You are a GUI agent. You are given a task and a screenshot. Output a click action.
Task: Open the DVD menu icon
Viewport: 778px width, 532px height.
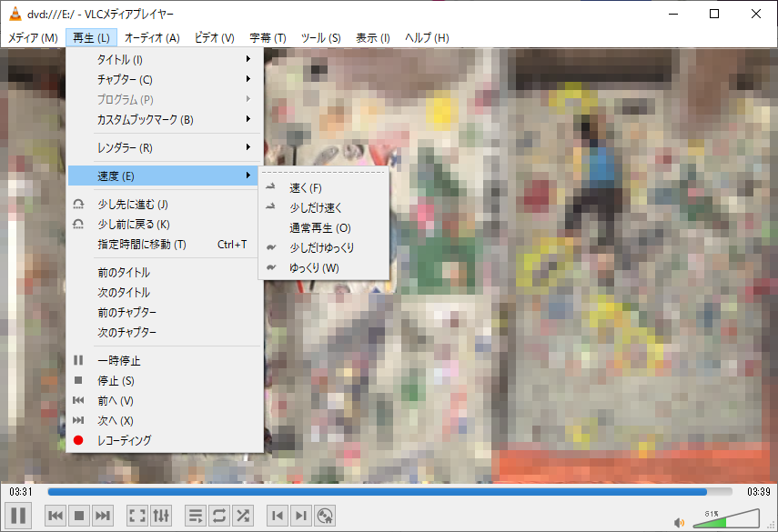click(325, 515)
